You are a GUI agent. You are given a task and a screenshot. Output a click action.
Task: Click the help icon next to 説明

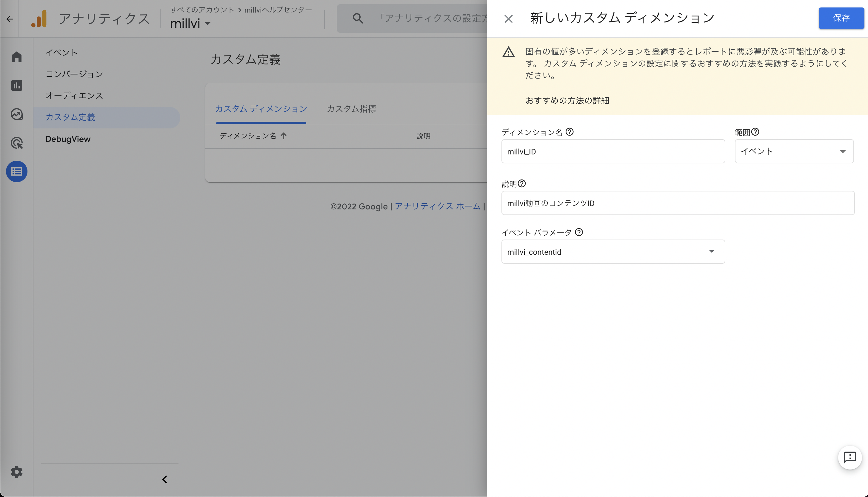[x=521, y=184]
